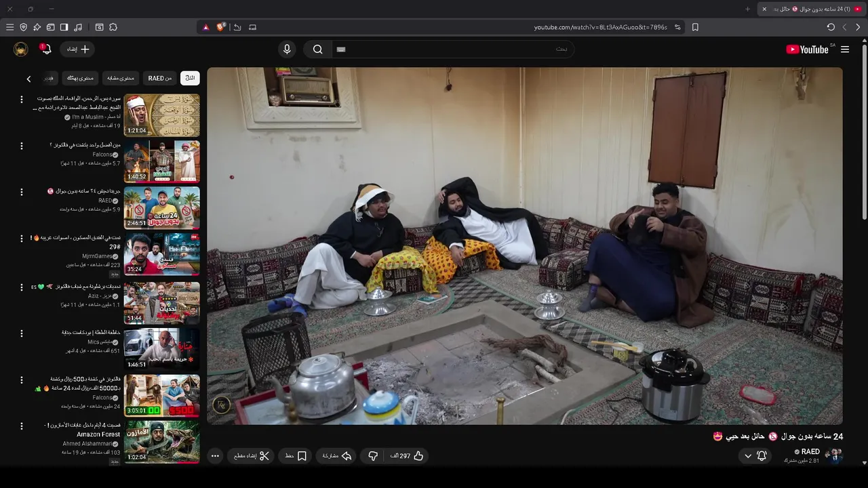The height and width of the screenshot is (488, 868).
Task: Click the share page arrow icon
Action: 237,27
